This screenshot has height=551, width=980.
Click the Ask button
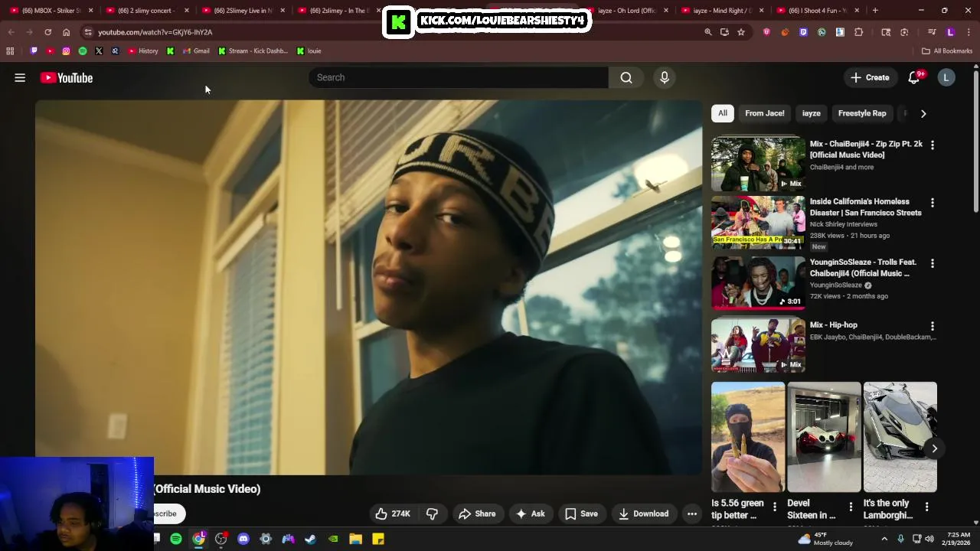click(x=530, y=514)
